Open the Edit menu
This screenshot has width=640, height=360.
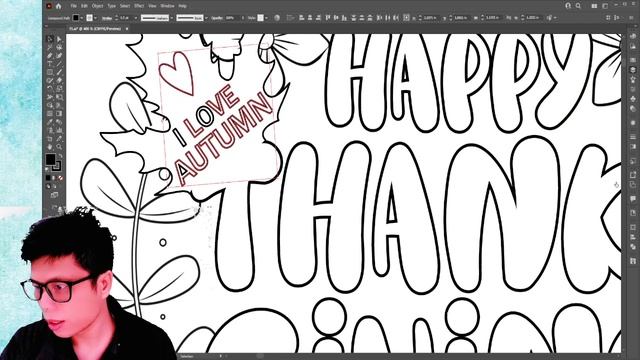(x=84, y=6)
